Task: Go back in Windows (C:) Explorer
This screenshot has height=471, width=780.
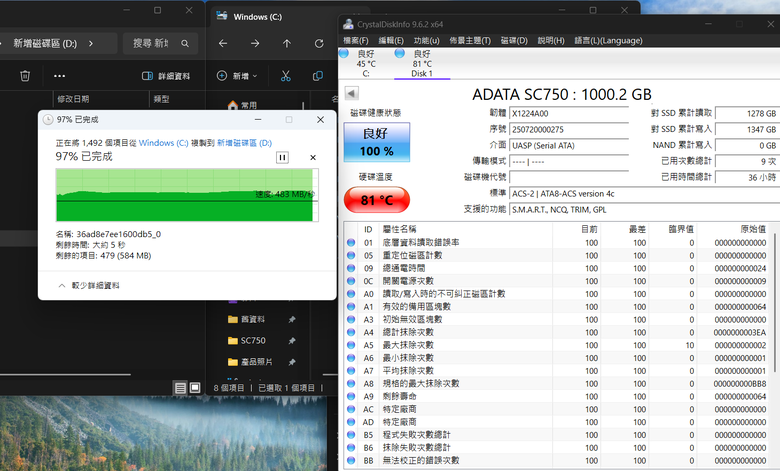Action: click(223, 44)
